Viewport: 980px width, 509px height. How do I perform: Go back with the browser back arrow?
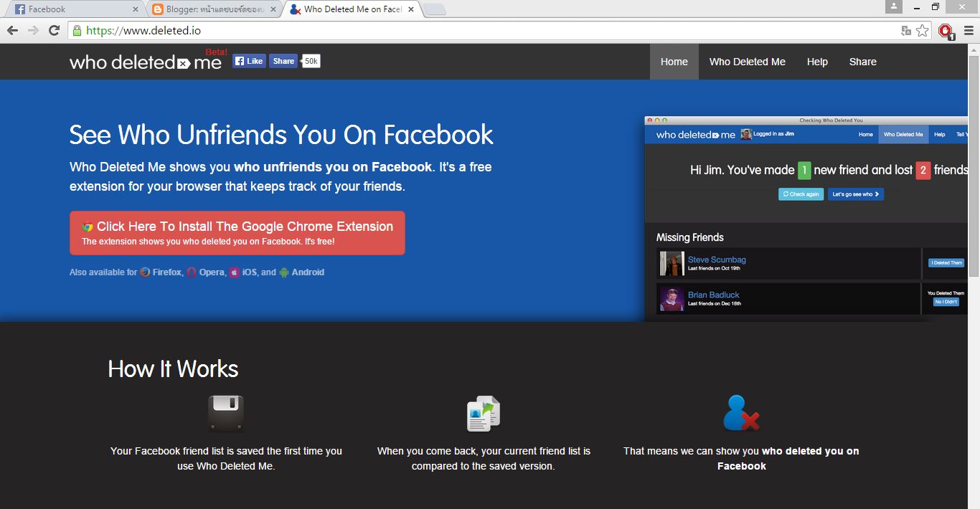tap(12, 31)
